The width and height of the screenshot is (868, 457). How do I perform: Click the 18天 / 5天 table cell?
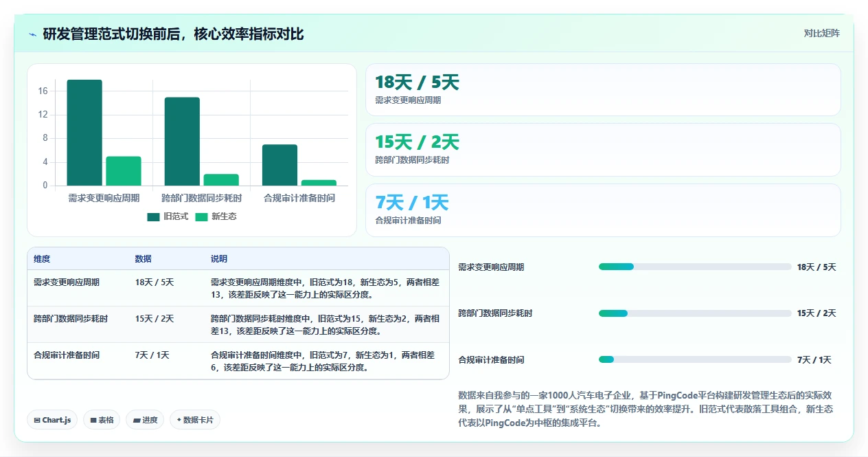tap(155, 282)
